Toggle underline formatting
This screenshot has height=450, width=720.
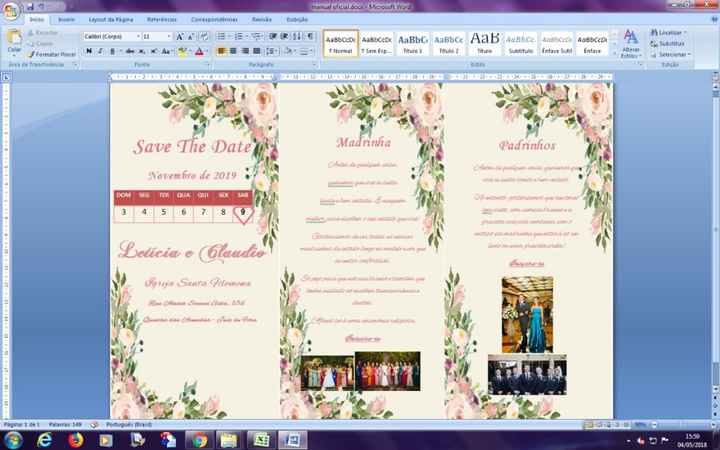click(x=112, y=51)
